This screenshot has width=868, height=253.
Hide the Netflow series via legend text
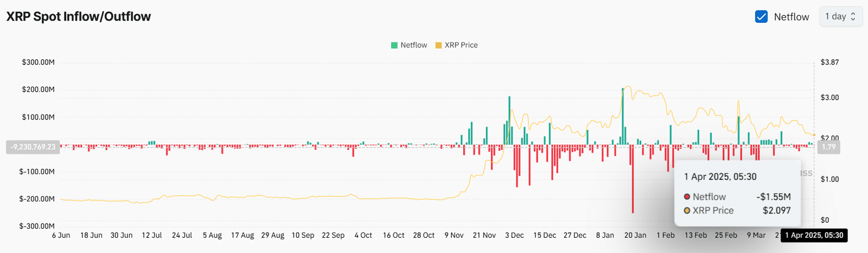click(413, 45)
